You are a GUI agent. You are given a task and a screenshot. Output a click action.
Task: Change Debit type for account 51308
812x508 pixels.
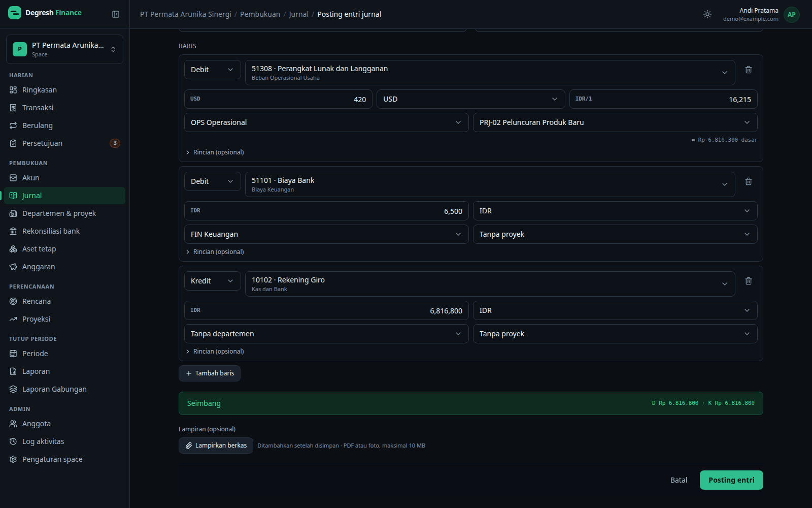212,70
